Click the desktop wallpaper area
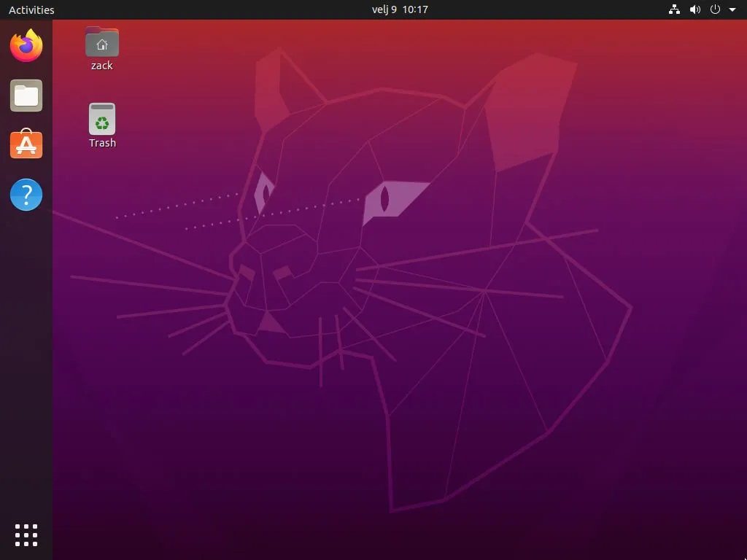Image resolution: width=747 pixels, height=560 pixels. (x=438, y=365)
